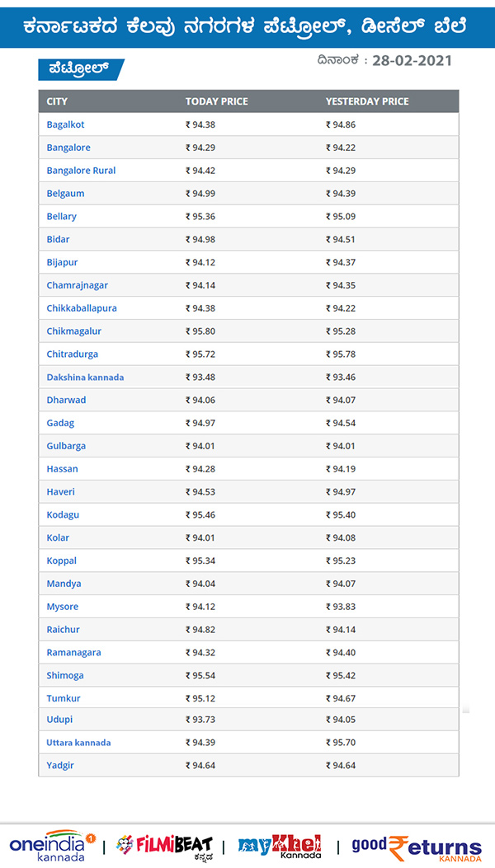
Task: Open the Gulbarga city link
Action: point(66,446)
